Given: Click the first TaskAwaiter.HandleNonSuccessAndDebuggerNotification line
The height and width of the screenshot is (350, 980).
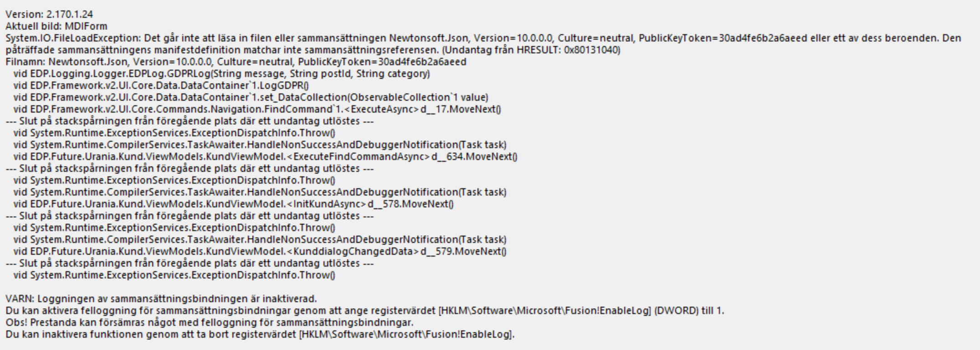Looking at the screenshot, I should 260,145.
